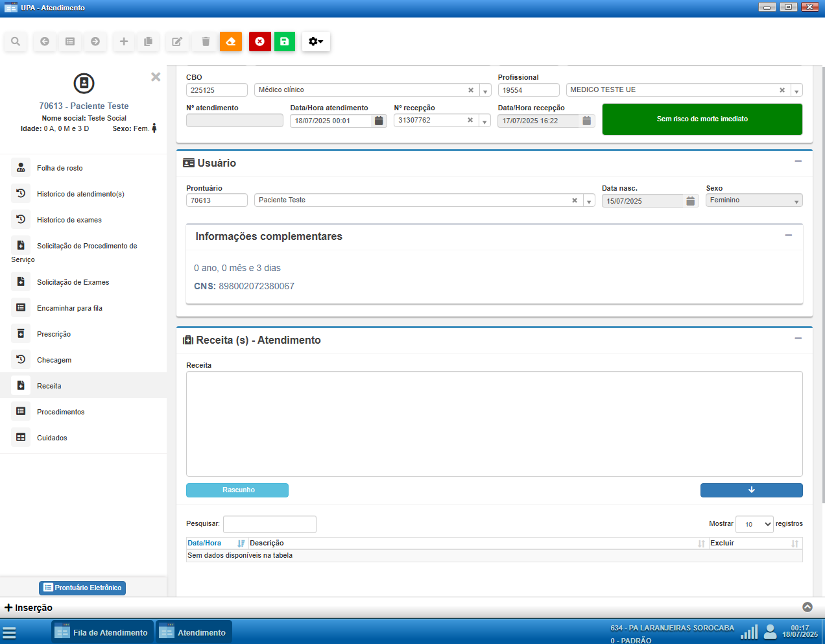
Task: Click the green save icon in toolbar
Action: point(284,42)
